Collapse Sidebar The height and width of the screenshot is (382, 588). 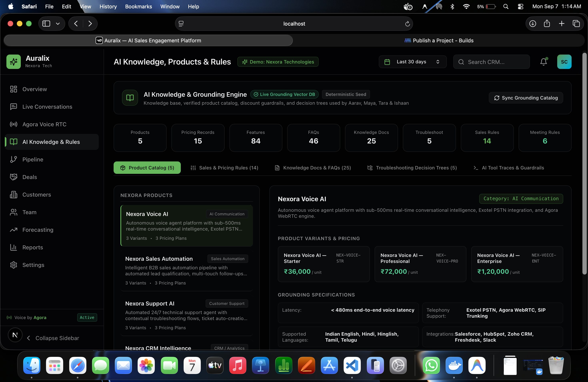[x=53, y=338]
